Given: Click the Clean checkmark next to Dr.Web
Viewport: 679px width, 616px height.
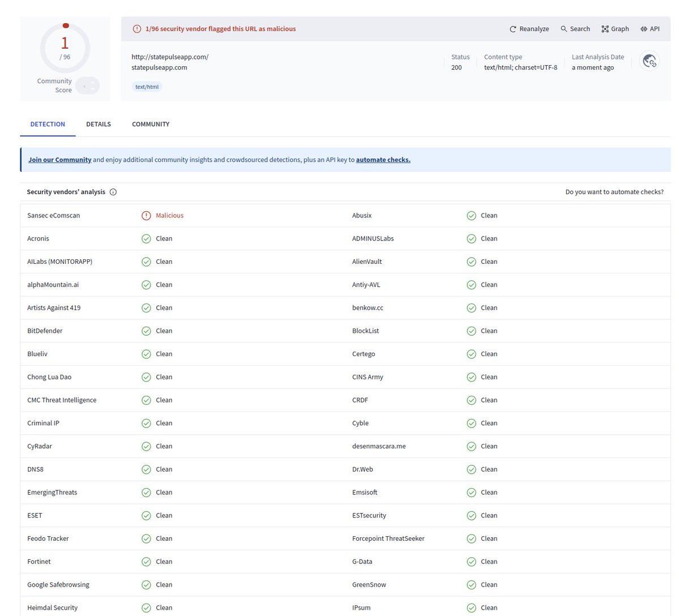Looking at the screenshot, I should [471, 469].
